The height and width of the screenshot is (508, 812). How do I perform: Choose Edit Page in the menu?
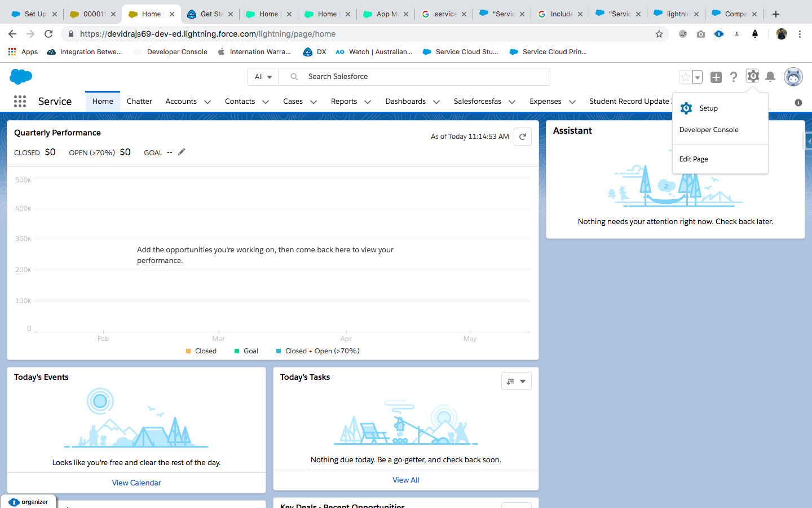[x=694, y=159]
